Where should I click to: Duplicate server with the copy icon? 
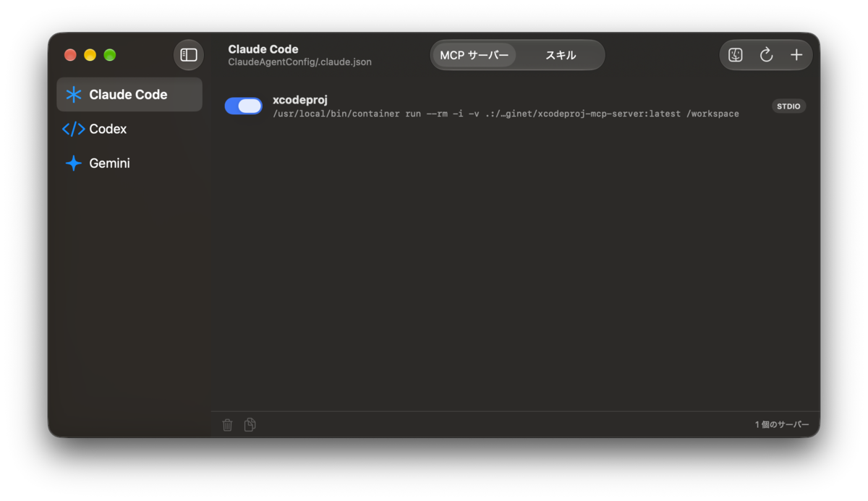(x=250, y=425)
